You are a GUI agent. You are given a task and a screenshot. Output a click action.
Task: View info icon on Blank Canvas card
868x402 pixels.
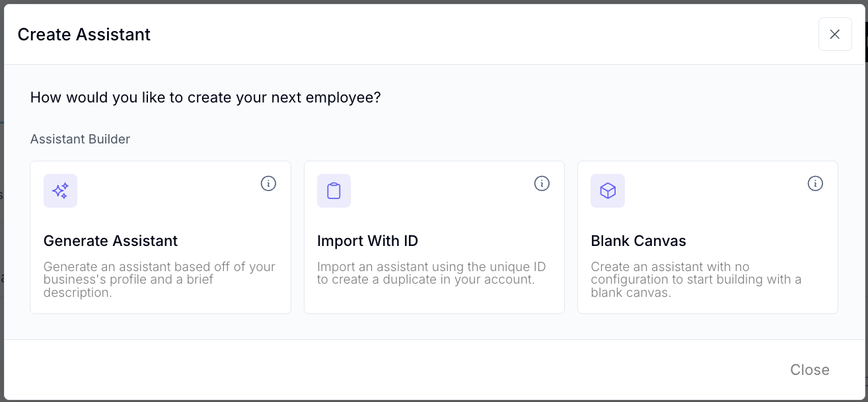pyautogui.click(x=815, y=184)
